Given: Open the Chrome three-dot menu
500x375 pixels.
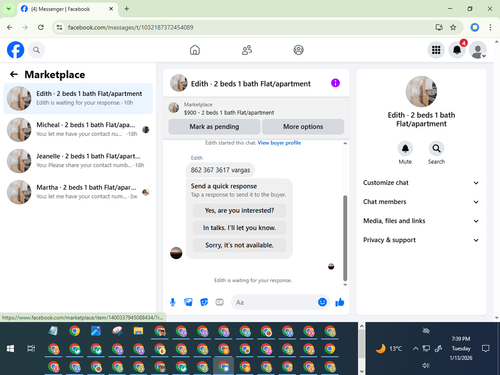Looking at the screenshot, I should click(490, 27).
